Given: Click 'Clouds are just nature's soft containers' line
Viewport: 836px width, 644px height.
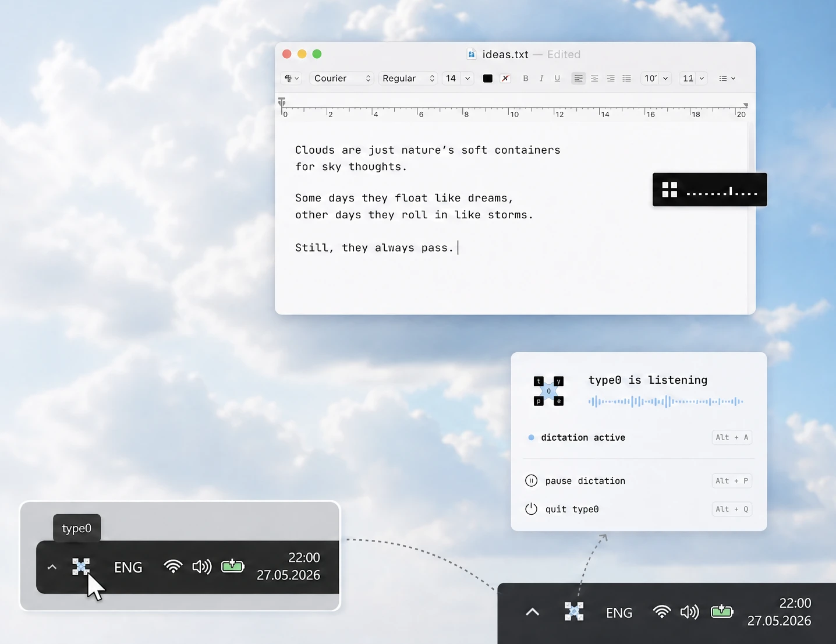Looking at the screenshot, I should pyautogui.click(x=427, y=150).
